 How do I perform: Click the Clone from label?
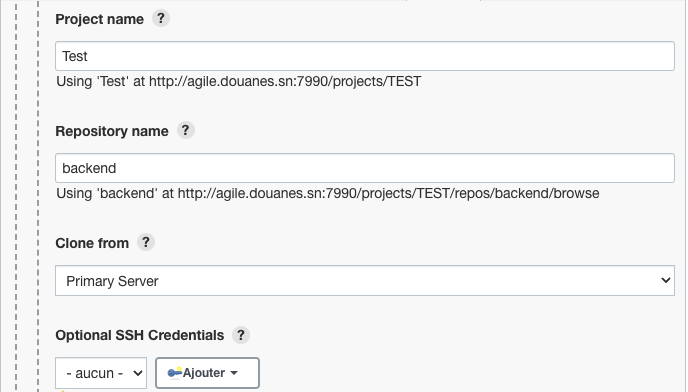(x=92, y=243)
